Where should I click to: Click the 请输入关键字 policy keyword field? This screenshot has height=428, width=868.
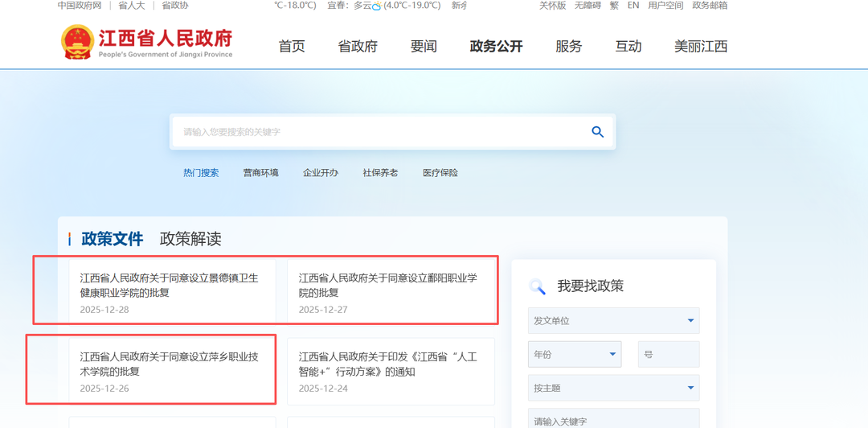(x=613, y=420)
